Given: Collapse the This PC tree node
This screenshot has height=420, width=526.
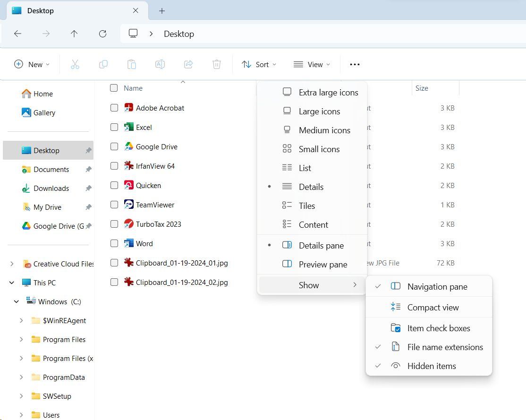Looking at the screenshot, I should (12, 283).
